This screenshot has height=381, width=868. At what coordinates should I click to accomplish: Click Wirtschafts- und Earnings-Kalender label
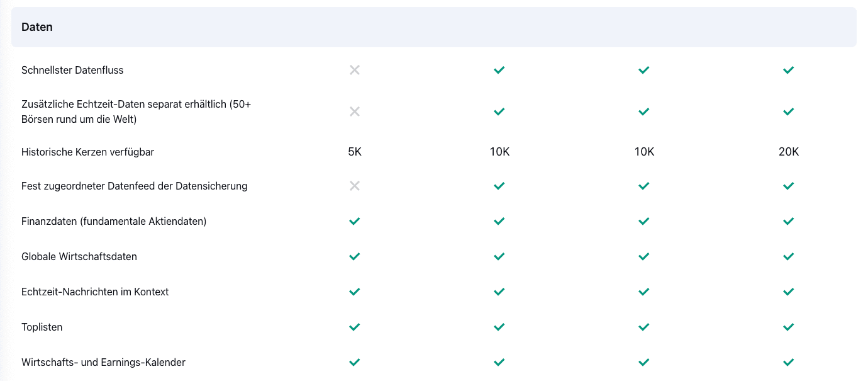(103, 362)
